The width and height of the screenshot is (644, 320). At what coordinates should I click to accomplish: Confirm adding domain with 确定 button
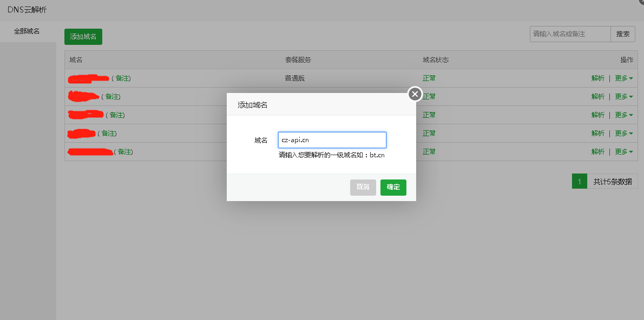[393, 187]
